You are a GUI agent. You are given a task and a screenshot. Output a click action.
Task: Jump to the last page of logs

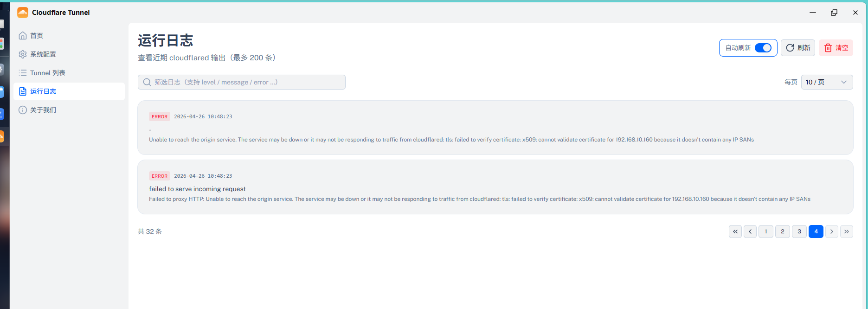(x=847, y=232)
